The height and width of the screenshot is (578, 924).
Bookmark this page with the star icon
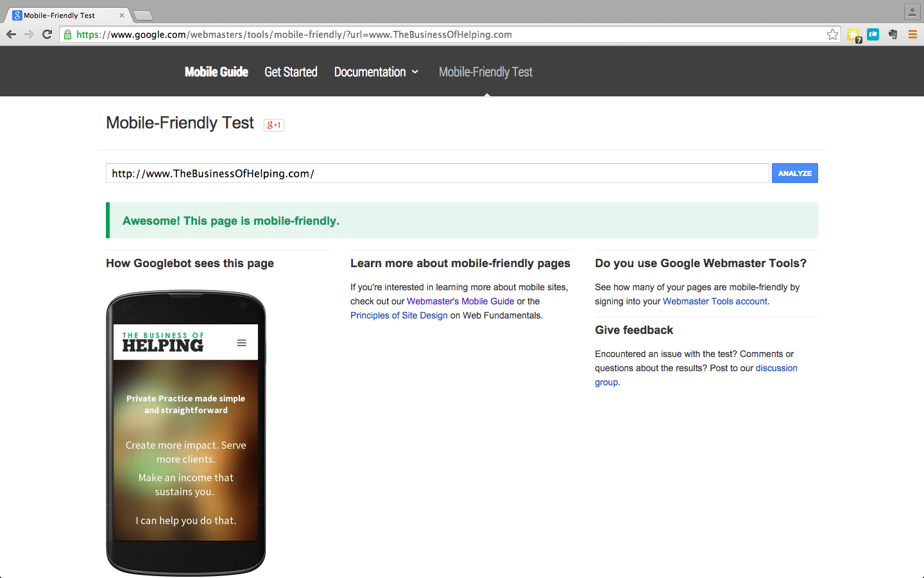click(832, 35)
